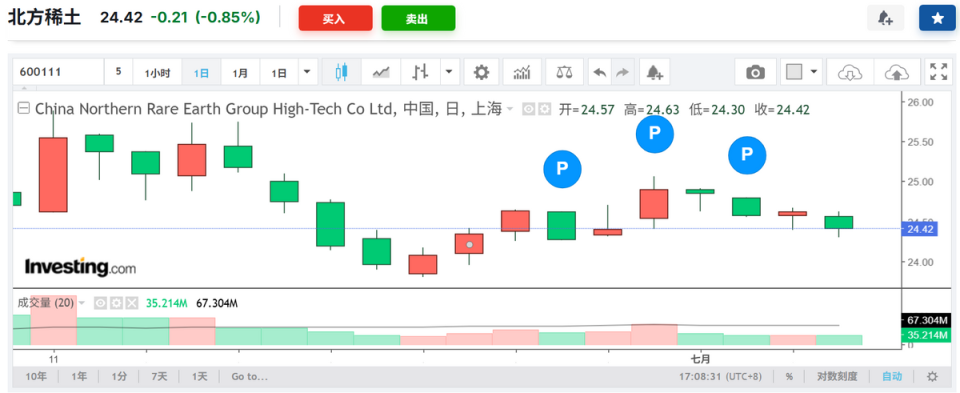Select the 1月 monthly interval
Viewport: 960px width, 393px height.
pyautogui.click(x=240, y=73)
